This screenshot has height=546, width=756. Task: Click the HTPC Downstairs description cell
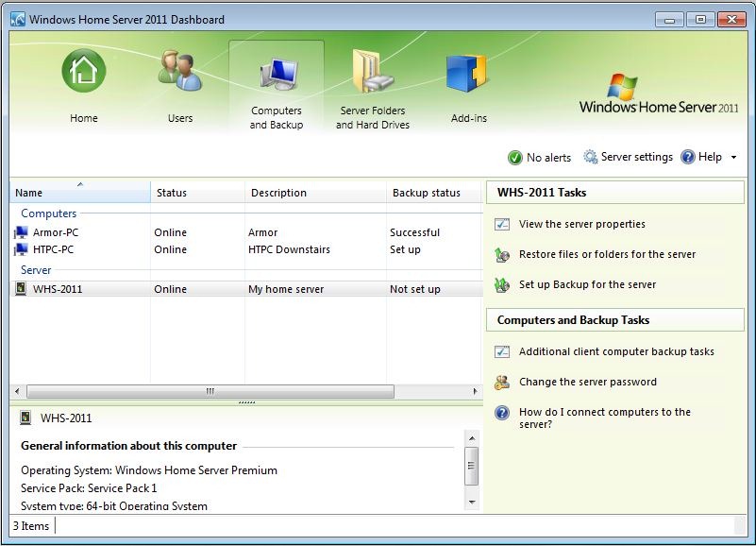coord(289,249)
